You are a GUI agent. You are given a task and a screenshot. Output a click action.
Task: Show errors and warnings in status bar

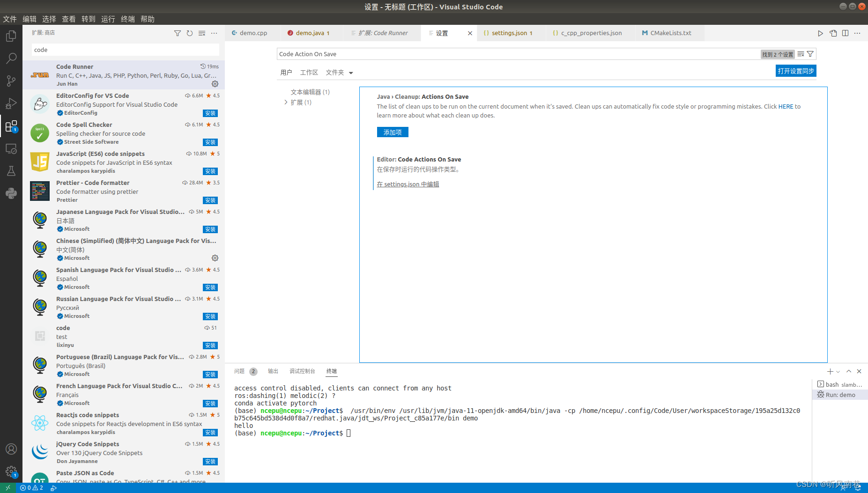coord(31,488)
